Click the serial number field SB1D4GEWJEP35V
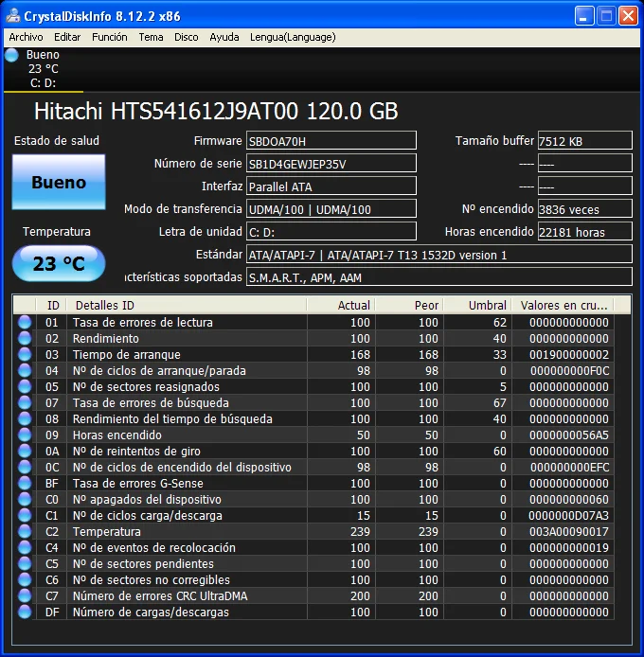This screenshot has width=644, height=657. pos(331,163)
